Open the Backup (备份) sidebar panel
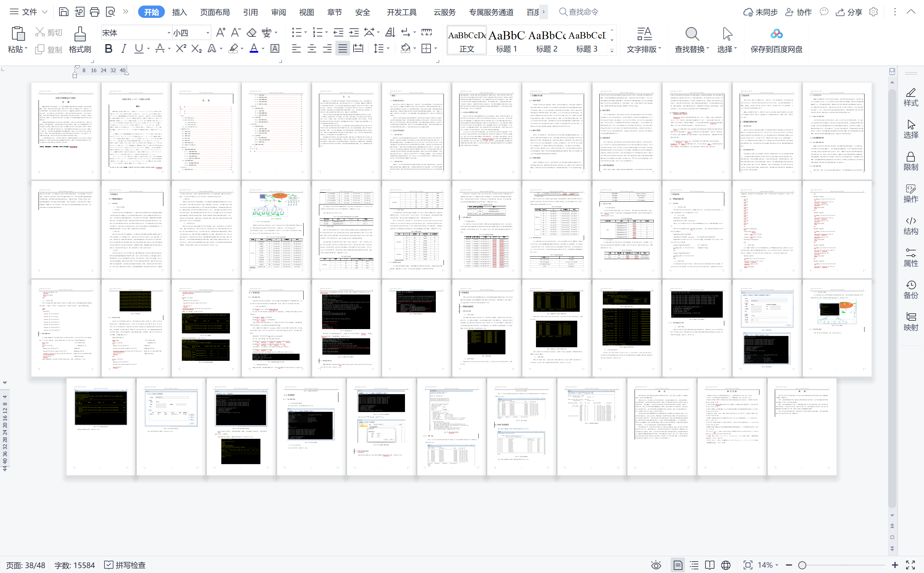924x573 pixels. coord(911,290)
